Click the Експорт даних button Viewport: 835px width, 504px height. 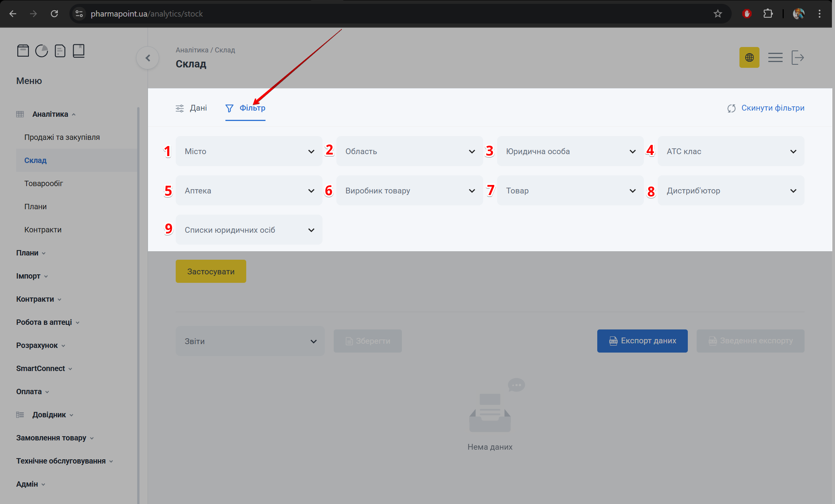[642, 341]
